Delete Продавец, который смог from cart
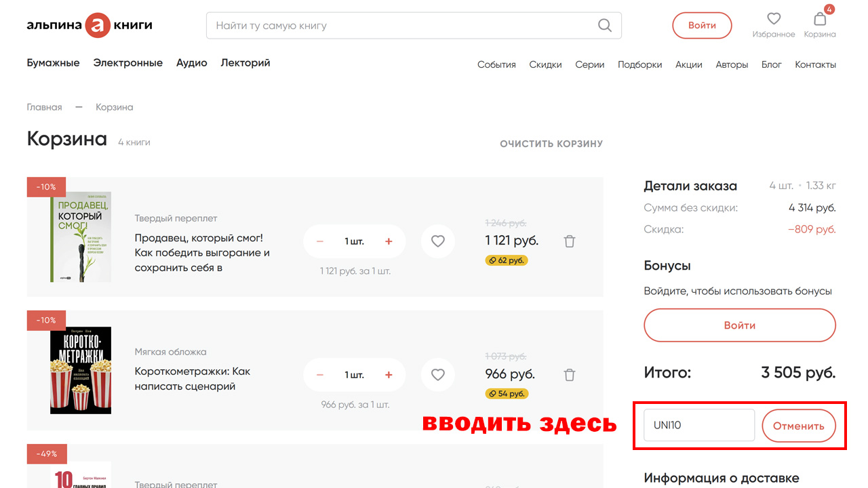The width and height of the screenshot is (868, 488). pyautogui.click(x=570, y=241)
